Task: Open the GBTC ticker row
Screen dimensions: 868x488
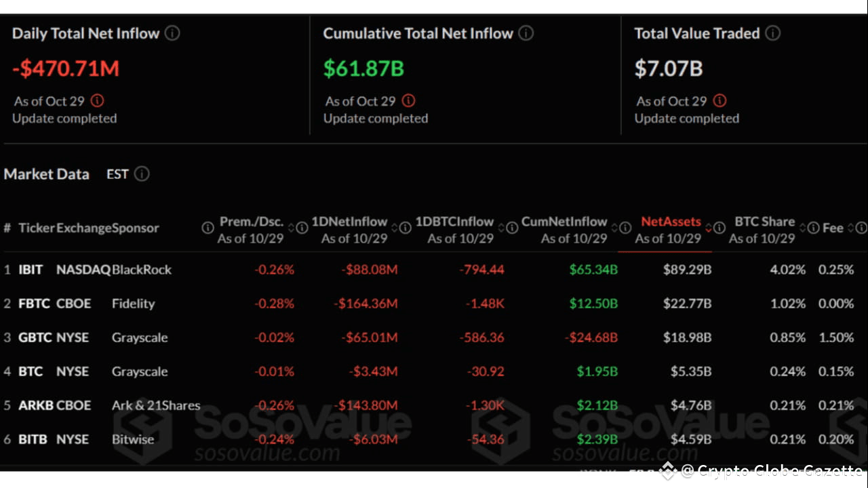Action: [35, 338]
